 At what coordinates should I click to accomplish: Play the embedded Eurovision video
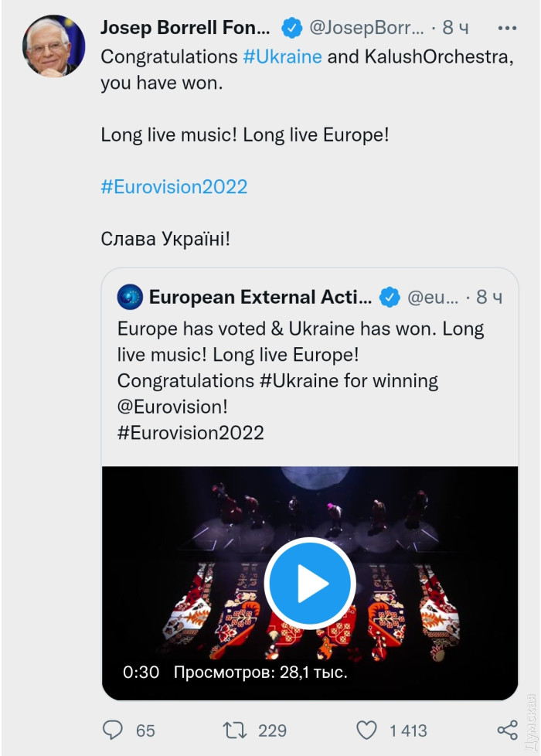(x=310, y=584)
